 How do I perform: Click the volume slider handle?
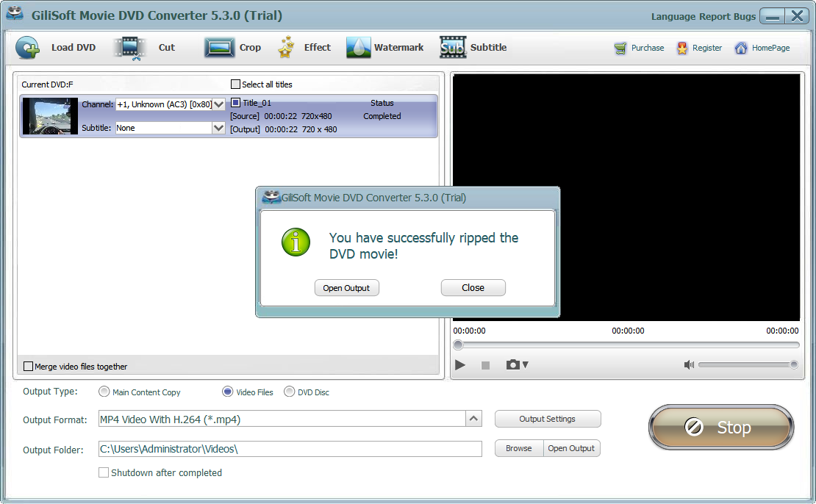(x=794, y=364)
